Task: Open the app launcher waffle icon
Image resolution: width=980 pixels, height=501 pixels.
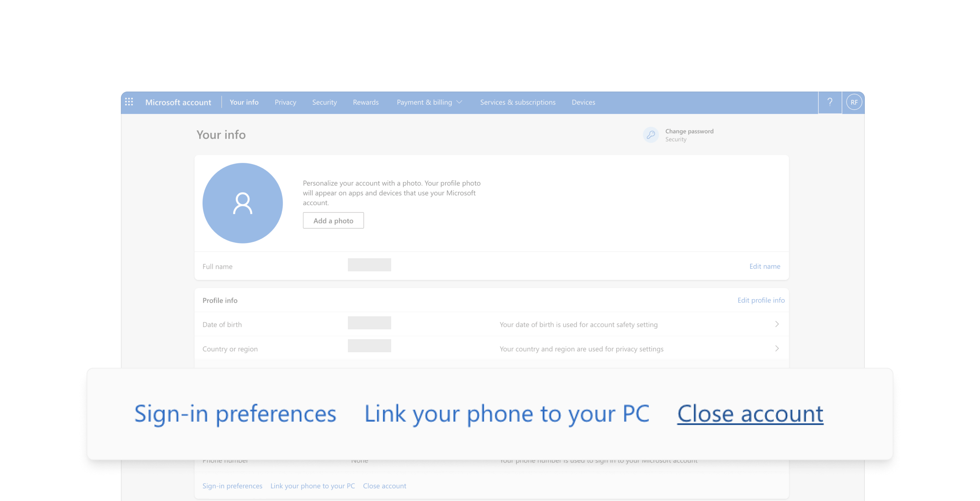Action: 129,102
